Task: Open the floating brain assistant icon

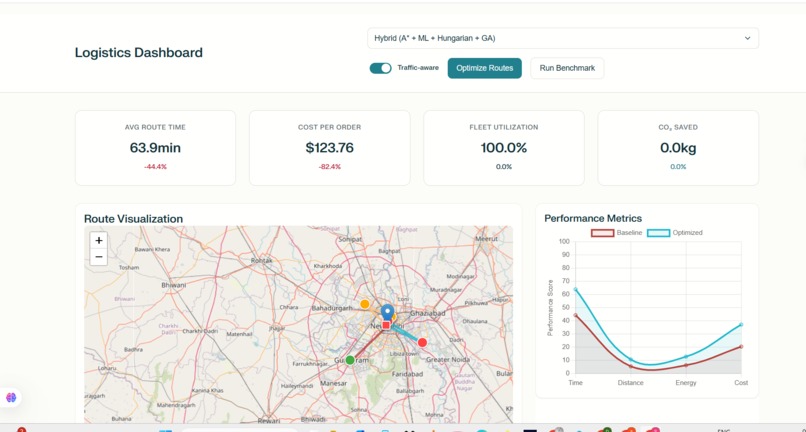Action: point(11,397)
